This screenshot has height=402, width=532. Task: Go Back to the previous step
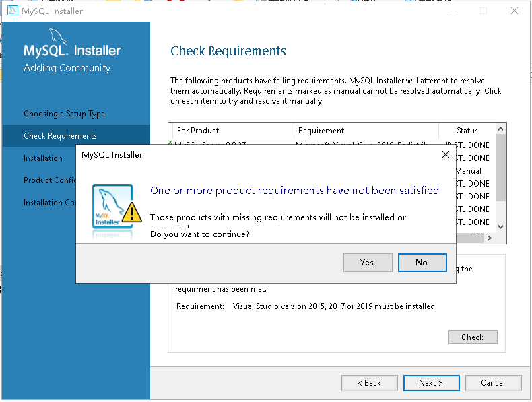click(370, 383)
